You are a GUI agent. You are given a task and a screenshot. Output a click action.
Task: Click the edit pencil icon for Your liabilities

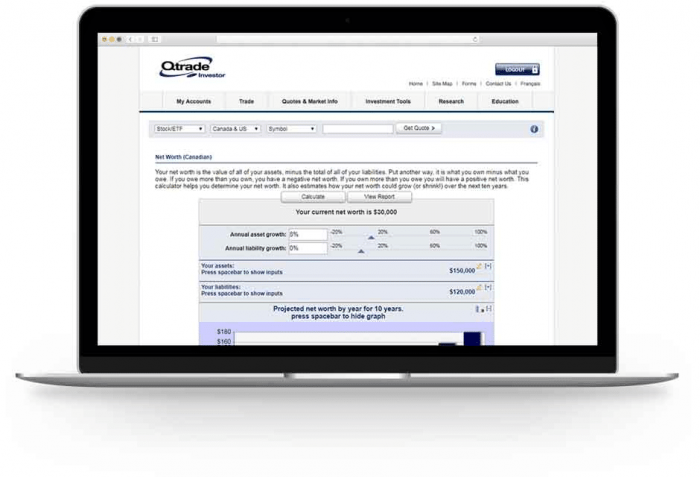pyautogui.click(x=479, y=287)
